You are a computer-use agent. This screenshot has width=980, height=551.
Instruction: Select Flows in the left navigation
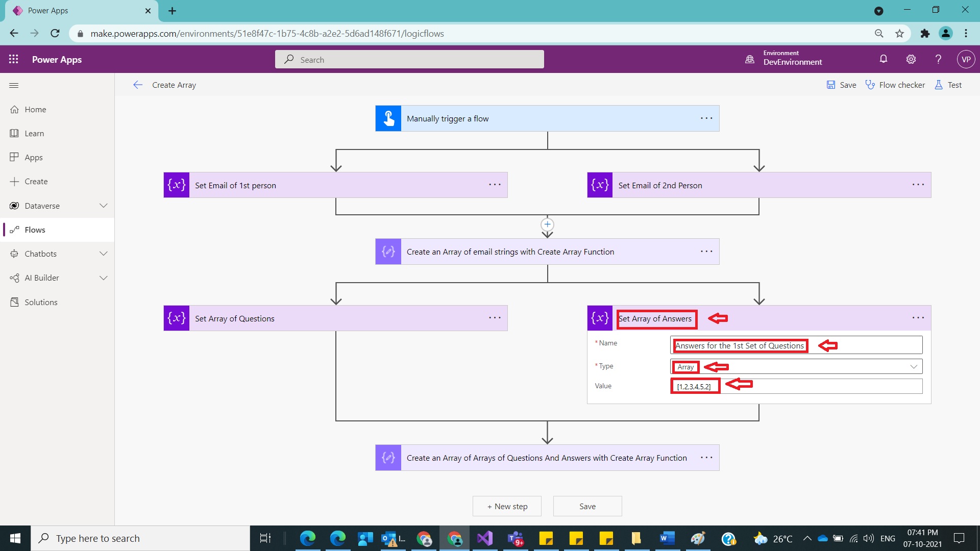(34, 230)
